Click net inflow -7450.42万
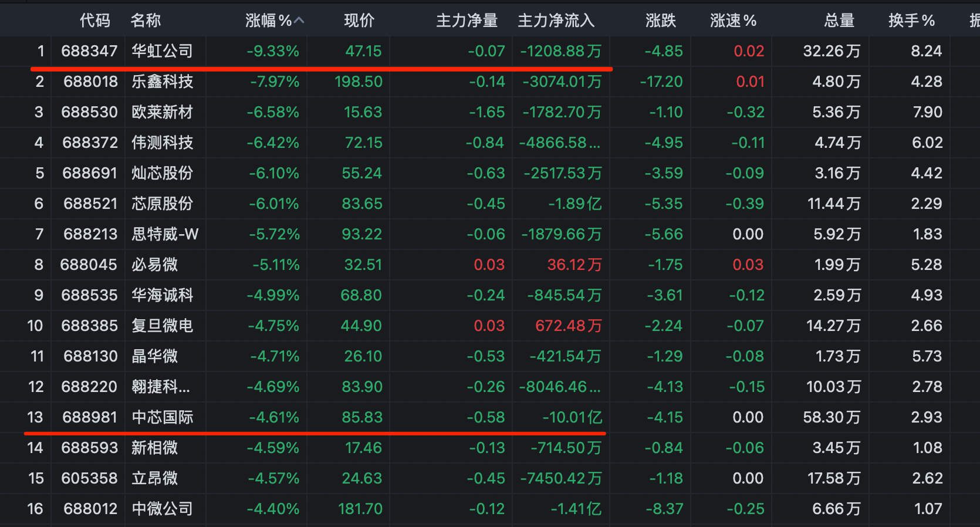Viewport: 980px width, 527px height. point(561,478)
